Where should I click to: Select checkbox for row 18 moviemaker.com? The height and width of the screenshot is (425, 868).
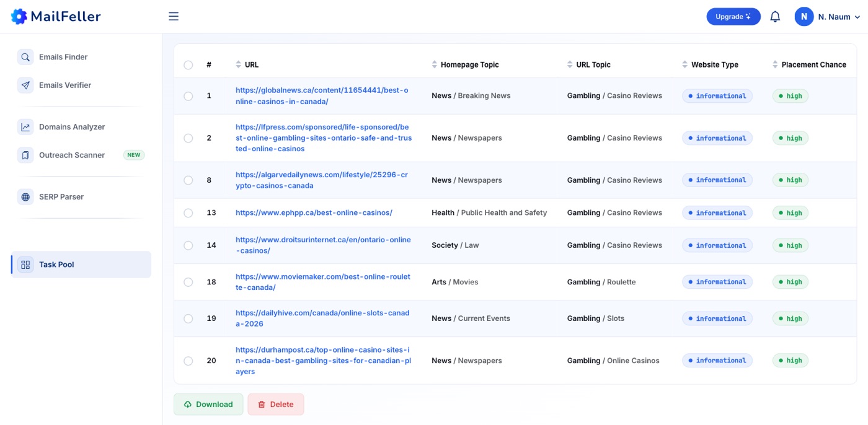tap(188, 282)
